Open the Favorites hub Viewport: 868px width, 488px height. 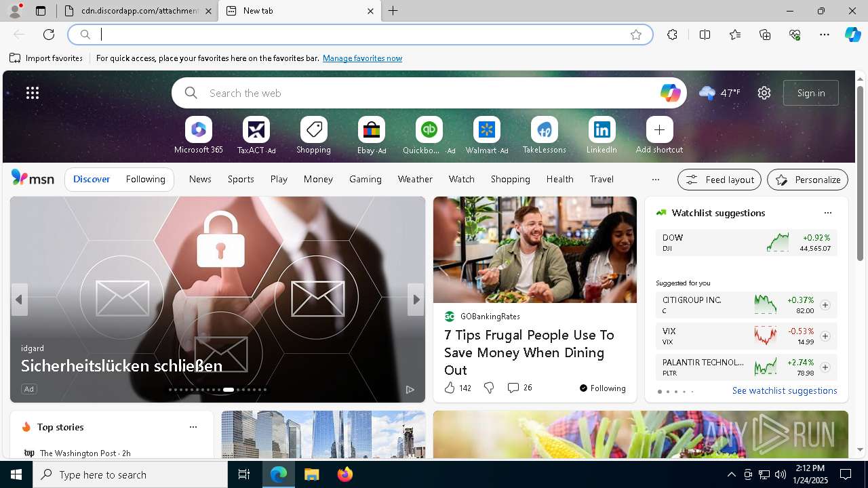click(x=735, y=35)
